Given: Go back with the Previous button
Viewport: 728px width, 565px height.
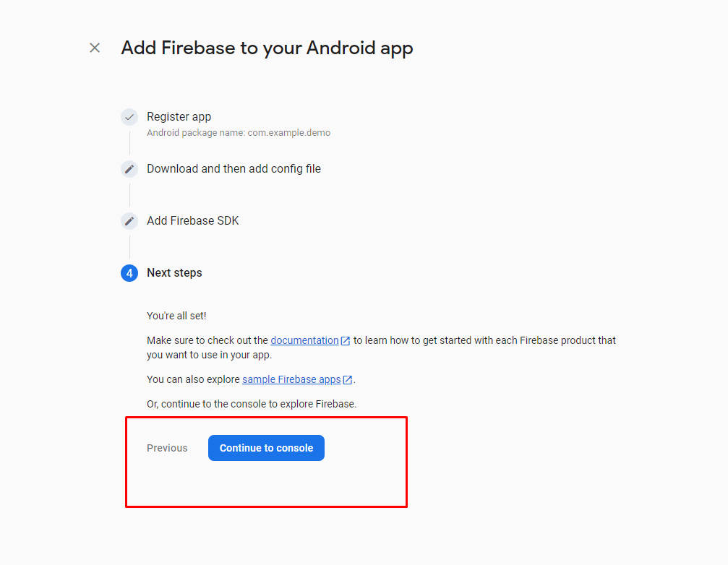Looking at the screenshot, I should coord(167,448).
